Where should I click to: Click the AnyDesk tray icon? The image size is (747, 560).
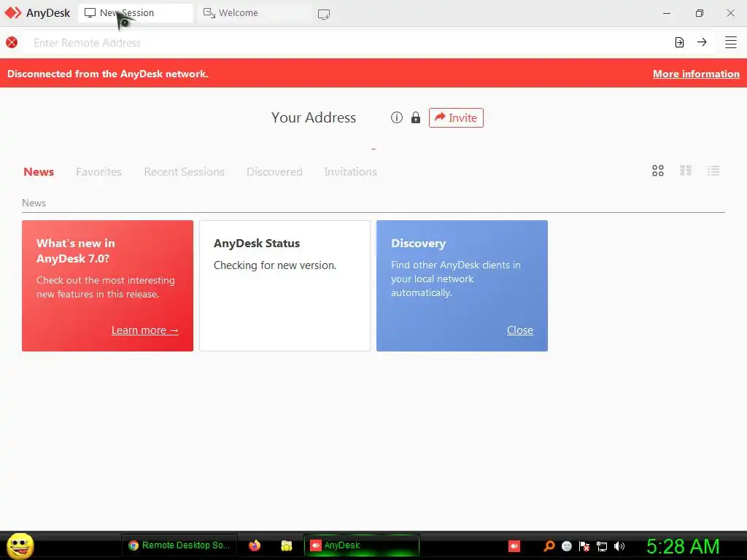click(x=514, y=546)
